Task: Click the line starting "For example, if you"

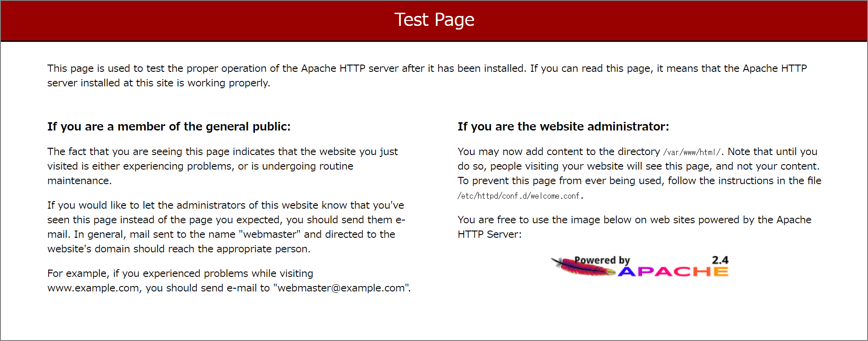Action: tap(180, 273)
